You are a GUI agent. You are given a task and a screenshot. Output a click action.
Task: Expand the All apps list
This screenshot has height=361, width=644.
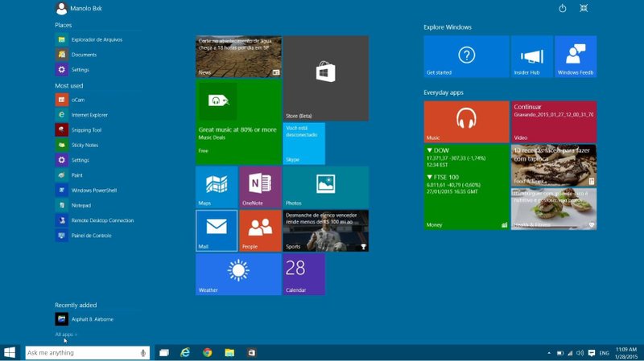pyautogui.click(x=66, y=334)
